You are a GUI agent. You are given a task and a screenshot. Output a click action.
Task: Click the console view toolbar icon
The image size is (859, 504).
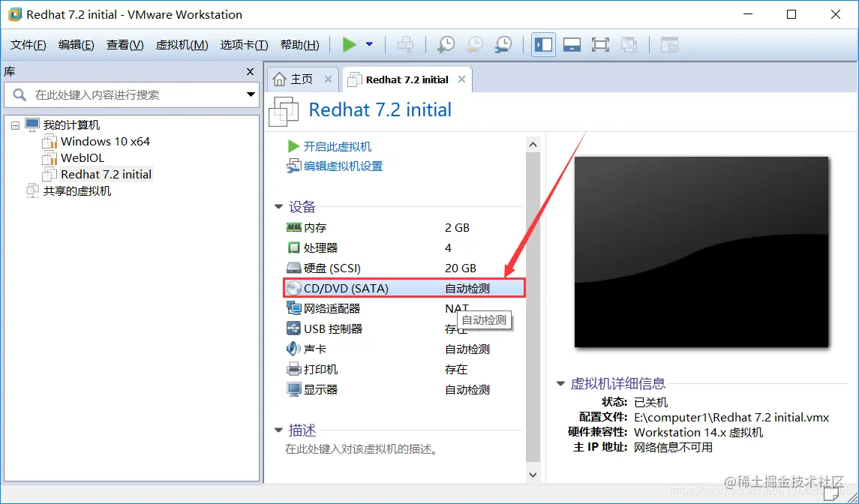(x=669, y=44)
